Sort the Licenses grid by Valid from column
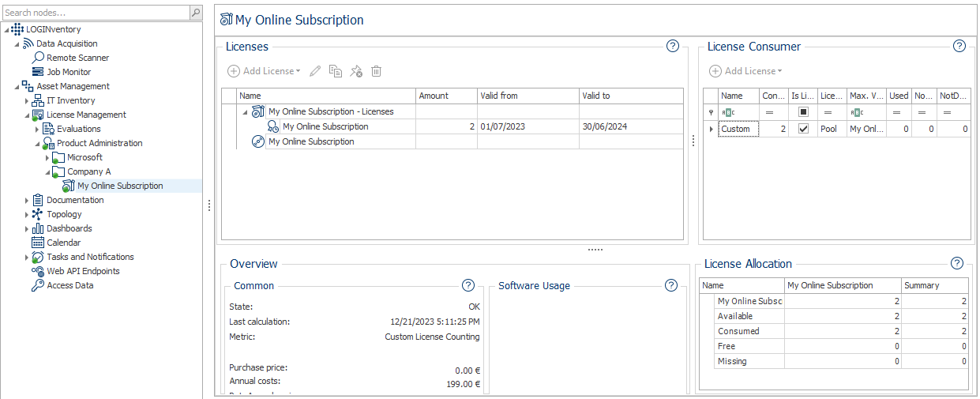The height and width of the screenshot is (399, 980). [x=528, y=96]
